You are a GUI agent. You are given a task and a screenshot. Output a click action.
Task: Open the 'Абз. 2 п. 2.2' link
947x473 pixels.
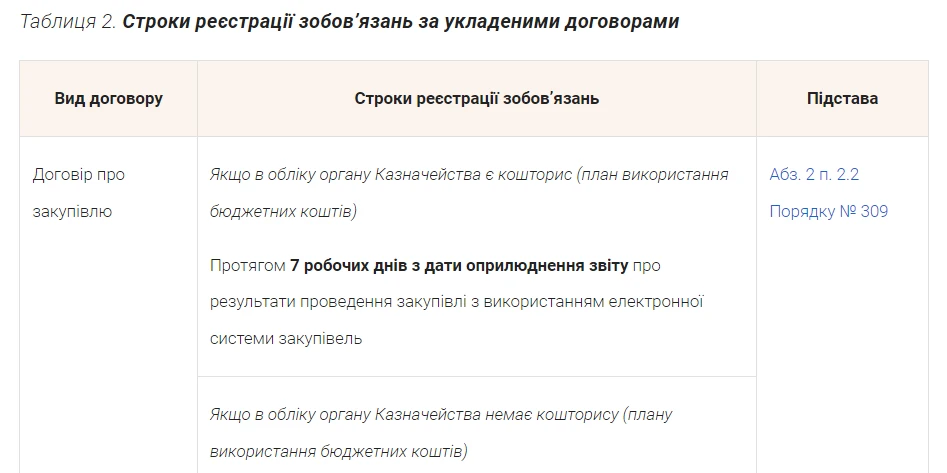(814, 174)
